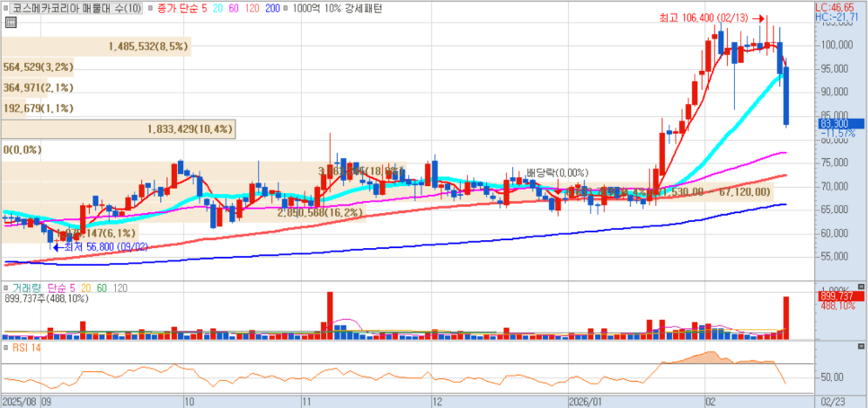
Task: Click the 배당락(0,00%) annotation
Action: (x=556, y=173)
